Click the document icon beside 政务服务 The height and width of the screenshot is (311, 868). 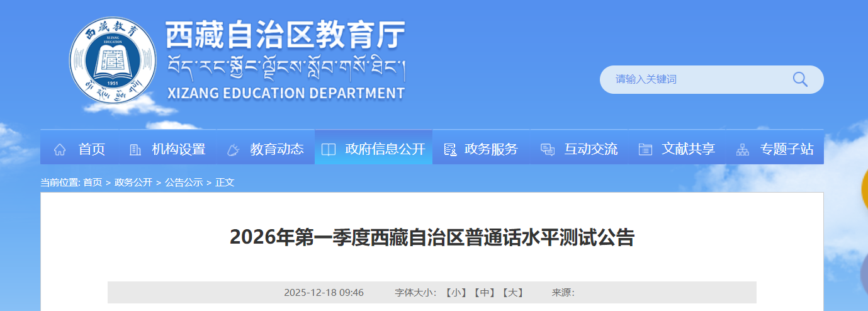point(449,149)
